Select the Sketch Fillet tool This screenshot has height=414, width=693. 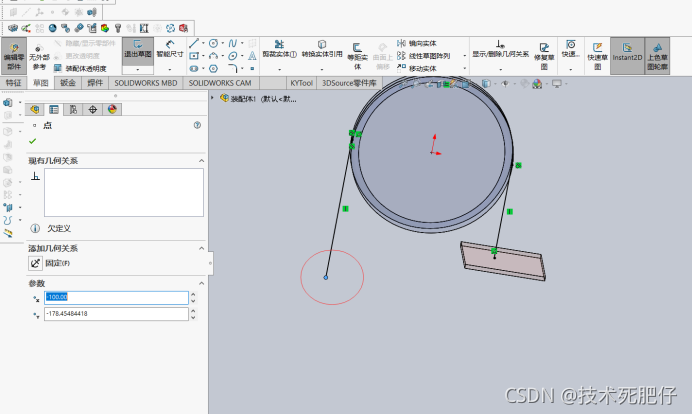tap(232, 68)
